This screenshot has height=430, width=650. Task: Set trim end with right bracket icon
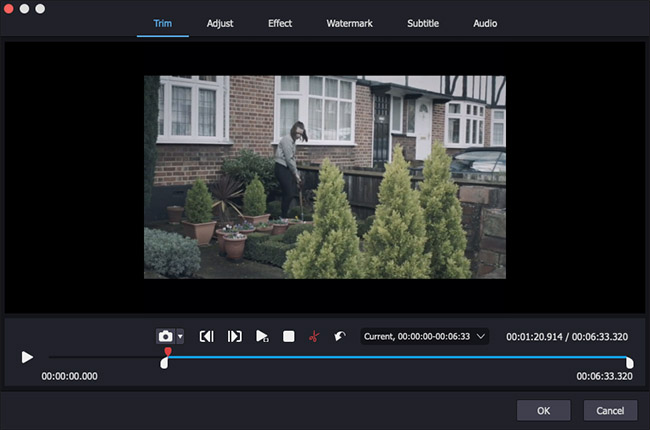tap(234, 336)
